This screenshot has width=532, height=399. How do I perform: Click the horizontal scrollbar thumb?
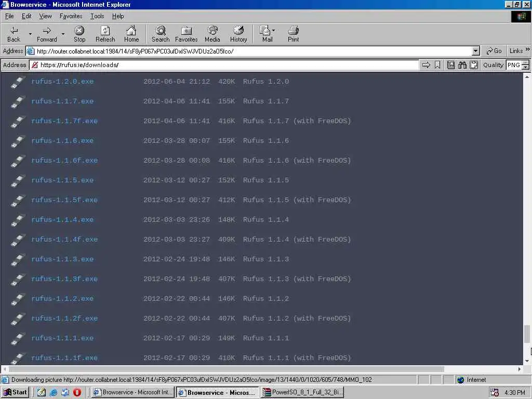(227, 369)
